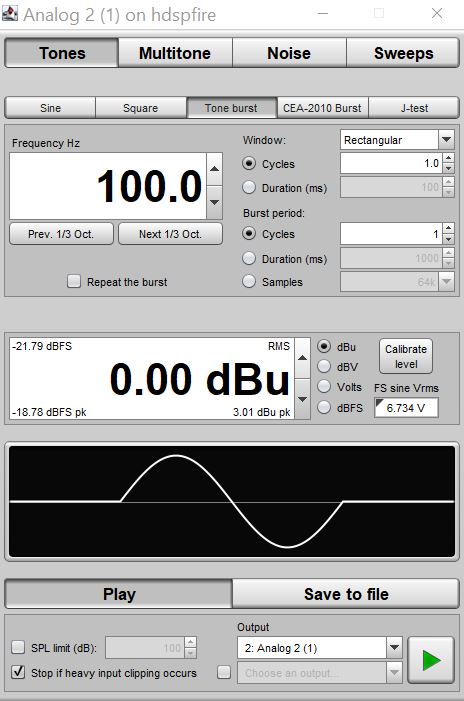This screenshot has height=701, width=464.
Task: Select Cycles radio under Burst period
Action: click(x=249, y=234)
